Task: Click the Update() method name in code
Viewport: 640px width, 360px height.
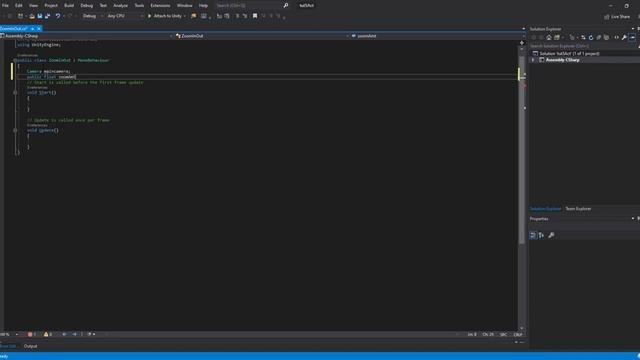Action: pos(47,131)
